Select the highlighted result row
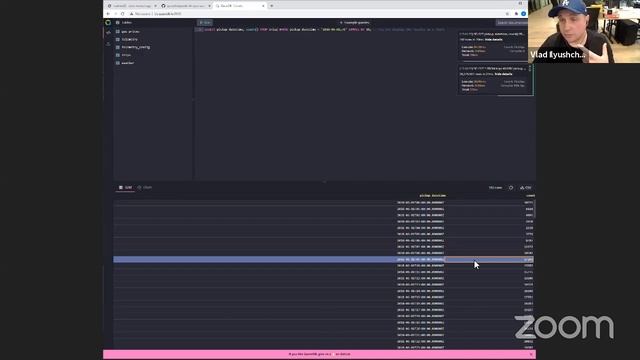This screenshot has height=360, width=640. tap(323, 259)
